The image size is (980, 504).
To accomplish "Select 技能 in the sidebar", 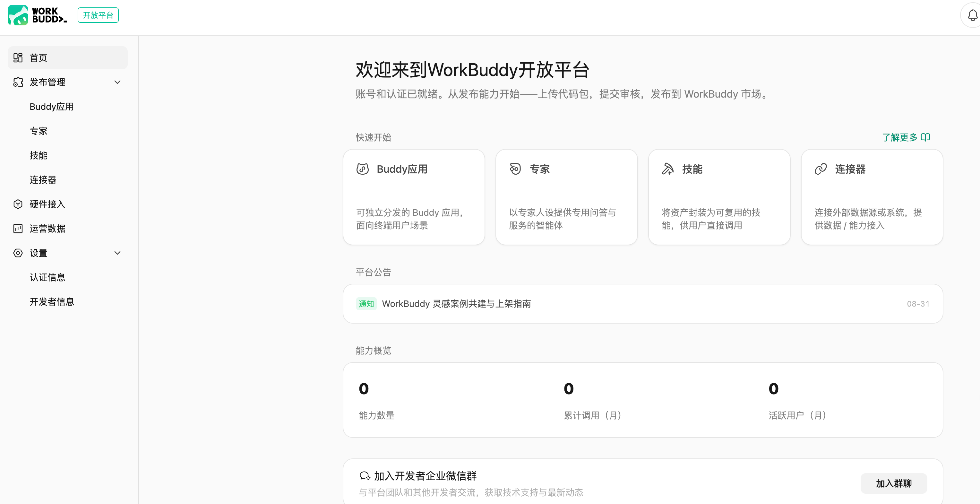I will point(39,155).
